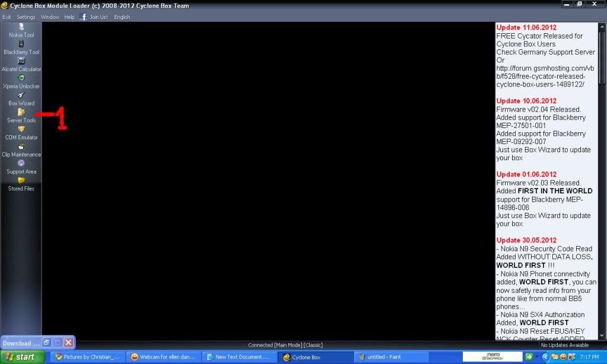The height and width of the screenshot is (364, 607).
Task: Click the Update 01.06.2012 heading
Action: (526, 174)
